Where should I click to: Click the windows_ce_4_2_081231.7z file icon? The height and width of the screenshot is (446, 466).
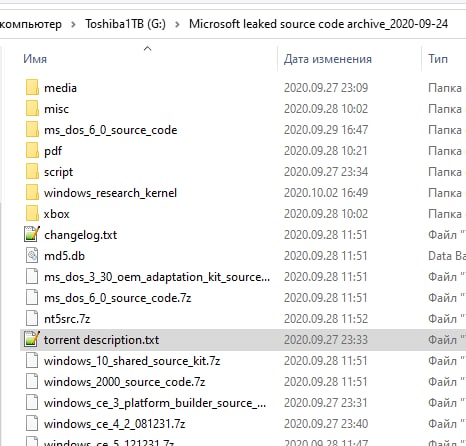pyautogui.click(x=32, y=424)
